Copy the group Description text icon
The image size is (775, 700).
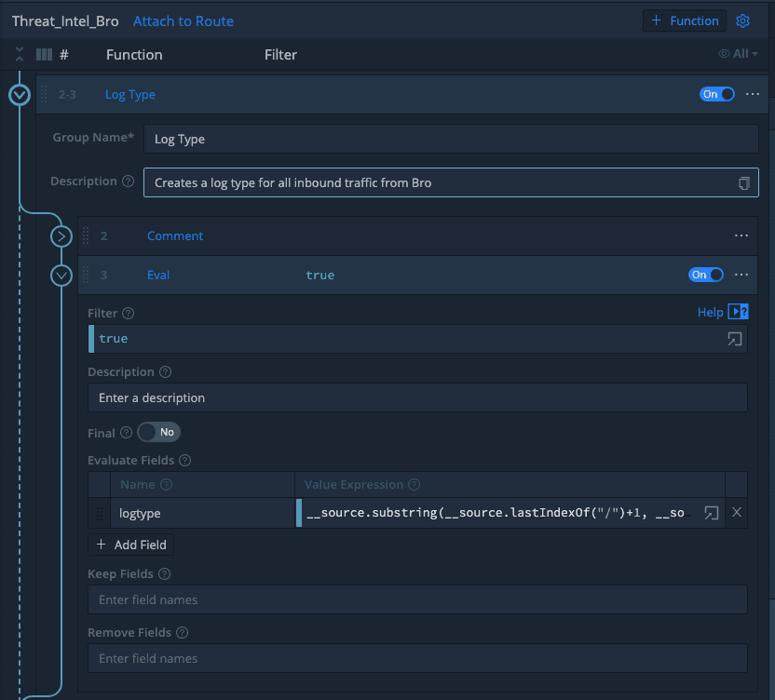743,183
